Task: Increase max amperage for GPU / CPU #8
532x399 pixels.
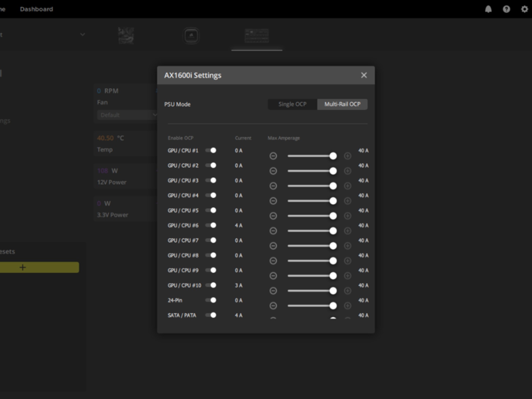Action: [348, 261]
